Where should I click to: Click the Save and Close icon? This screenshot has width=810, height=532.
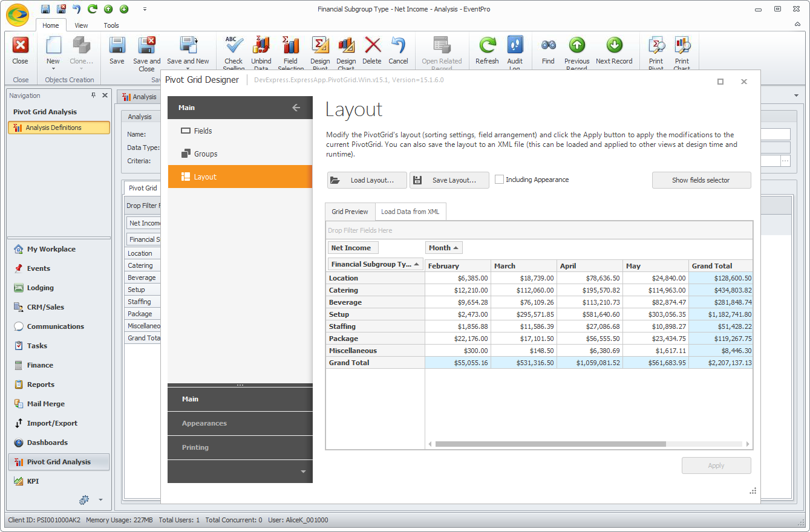[147, 46]
